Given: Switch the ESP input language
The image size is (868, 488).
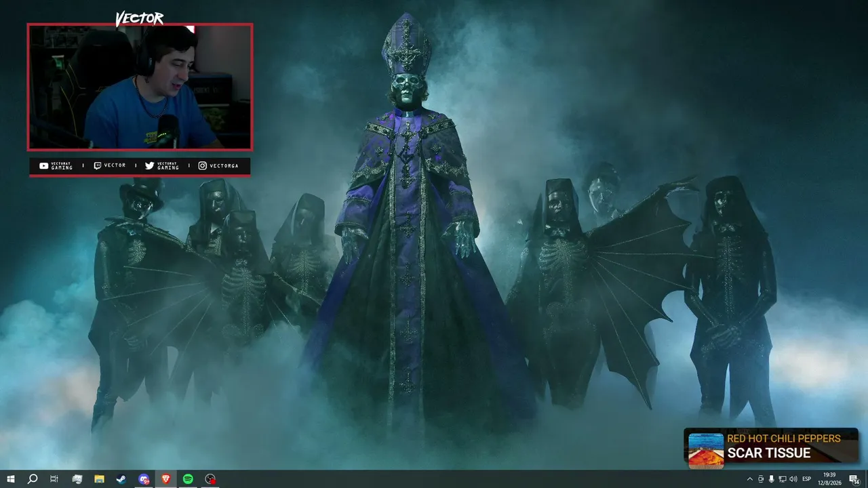Looking at the screenshot, I should [807, 479].
